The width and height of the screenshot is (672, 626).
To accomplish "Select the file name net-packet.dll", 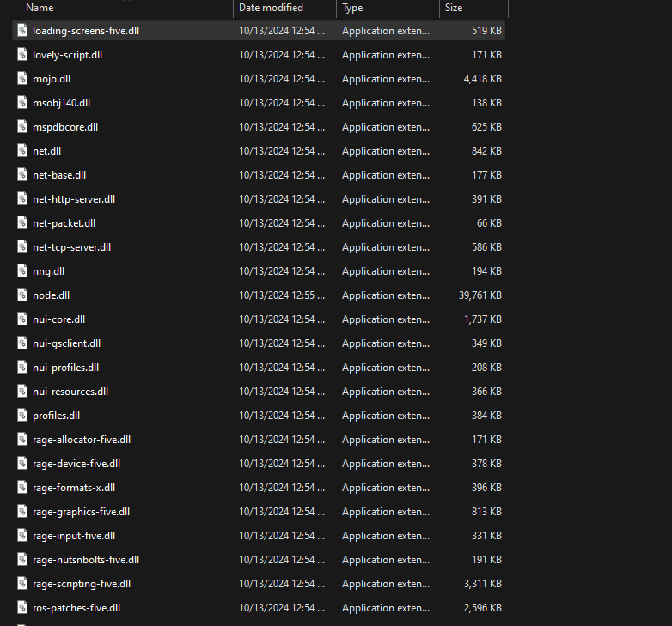I will coord(64,223).
